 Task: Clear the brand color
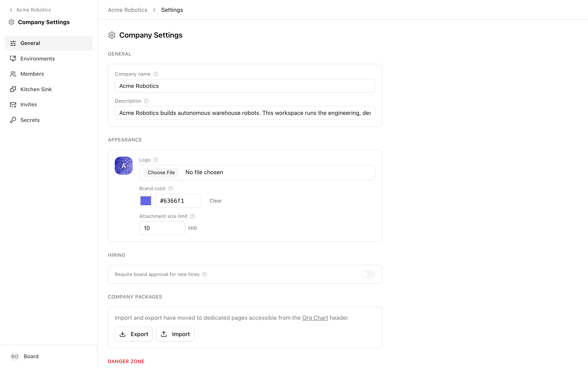(216, 201)
